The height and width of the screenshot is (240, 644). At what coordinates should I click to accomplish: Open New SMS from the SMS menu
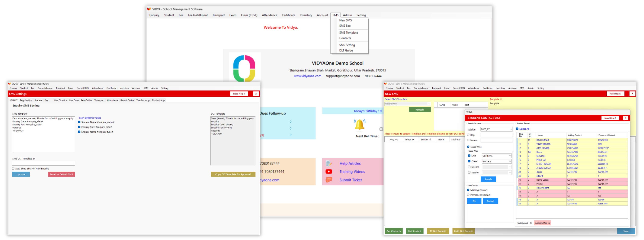point(345,20)
